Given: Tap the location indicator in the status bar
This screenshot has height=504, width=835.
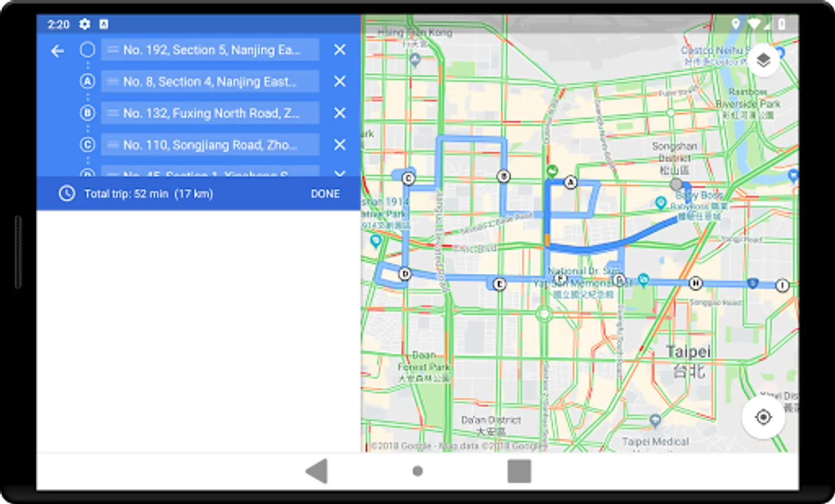Looking at the screenshot, I should (736, 24).
